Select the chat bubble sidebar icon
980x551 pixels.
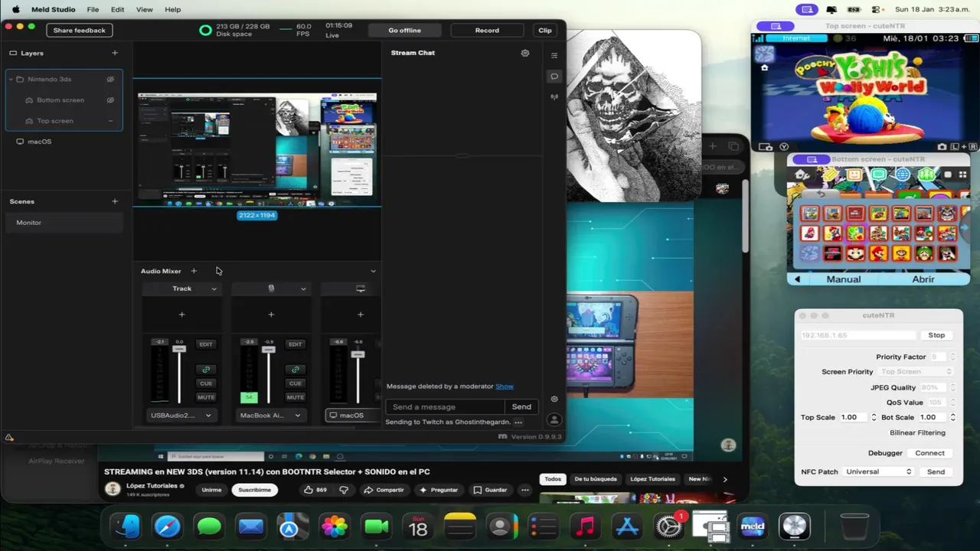pyautogui.click(x=554, y=76)
